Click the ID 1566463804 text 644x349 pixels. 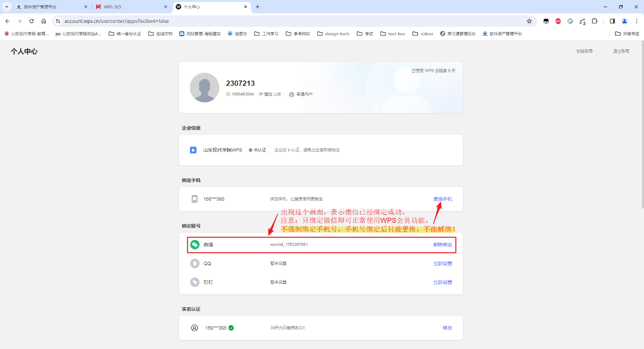[240, 94]
